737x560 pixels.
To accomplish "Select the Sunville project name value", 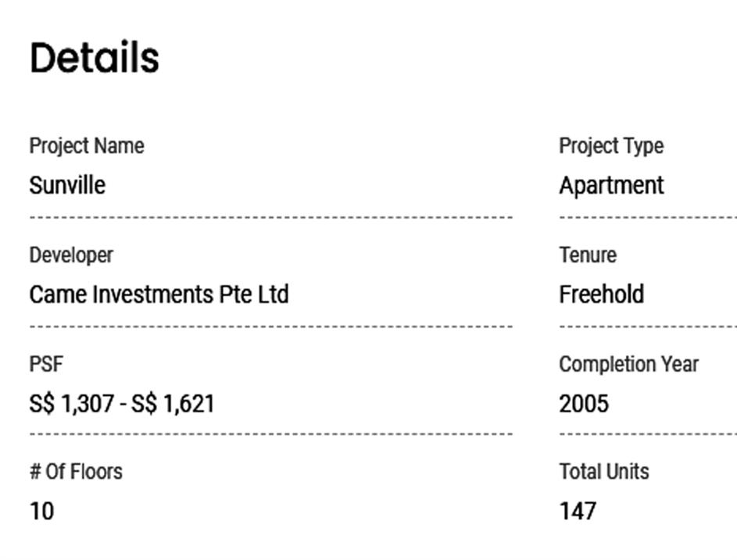I will pyautogui.click(x=67, y=186).
